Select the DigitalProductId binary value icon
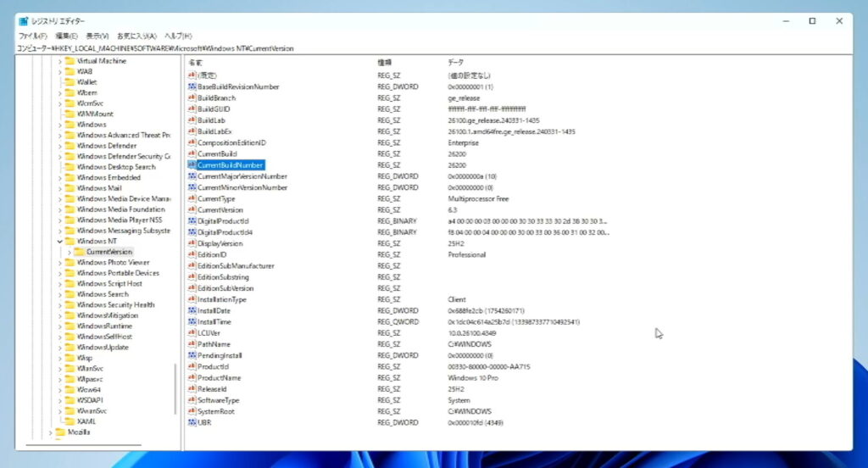The width and height of the screenshot is (868, 468). 192,221
